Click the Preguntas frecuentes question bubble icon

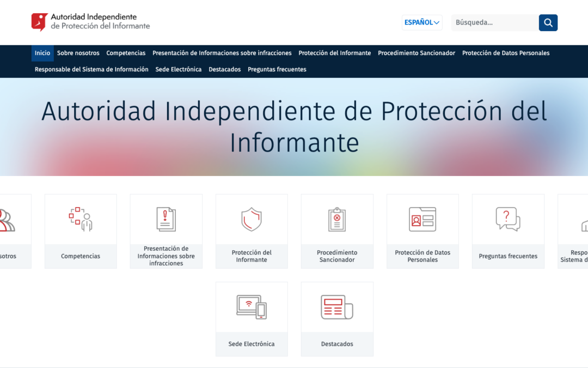coord(508,219)
